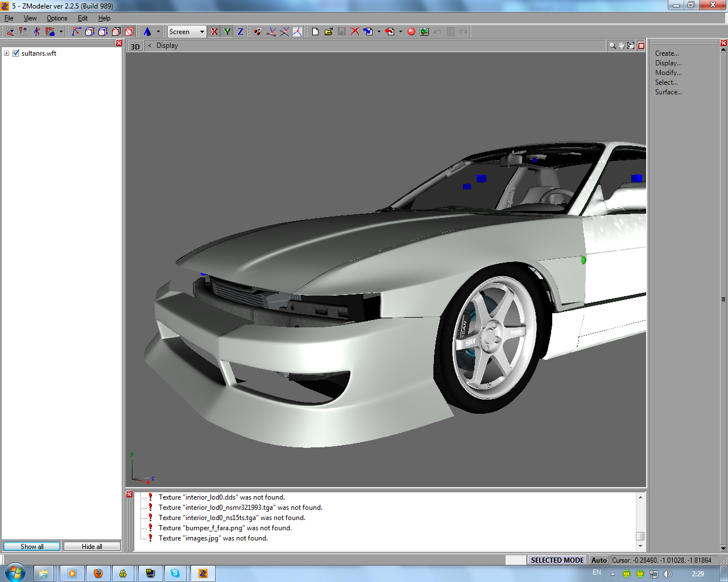This screenshot has height=582, width=728.
Task: Click the Open file folder icon
Action: pos(328,32)
